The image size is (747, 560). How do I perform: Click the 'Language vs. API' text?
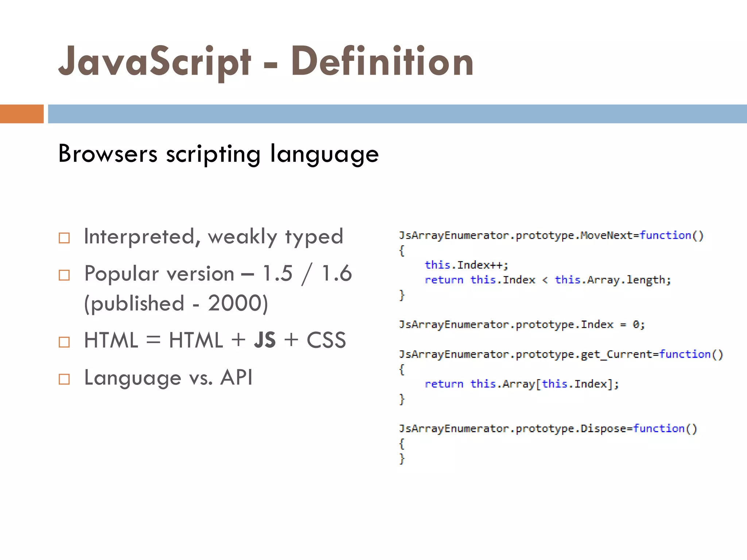point(168,378)
